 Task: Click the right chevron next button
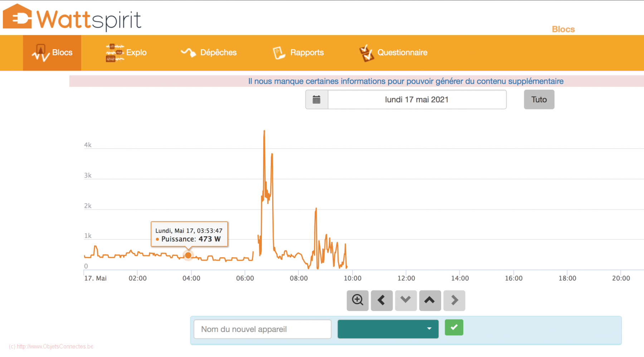click(x=454, y=300)
